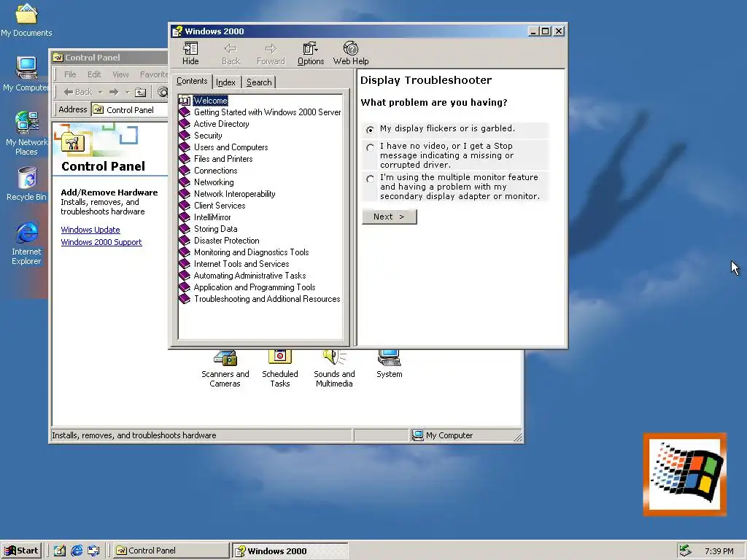The image size is (747, 560).
Task: Switch to the Contents tab
Action: coord(192,82)
